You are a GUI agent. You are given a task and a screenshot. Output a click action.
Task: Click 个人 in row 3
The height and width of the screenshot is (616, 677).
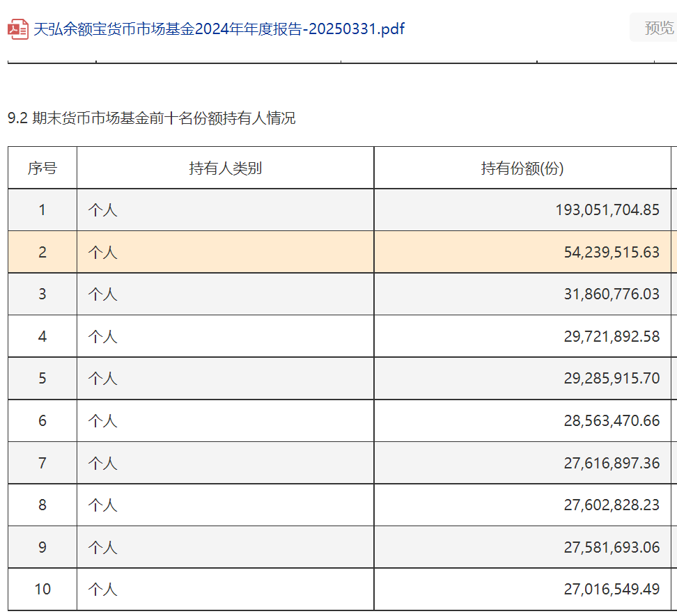click(x=103, y=294)
